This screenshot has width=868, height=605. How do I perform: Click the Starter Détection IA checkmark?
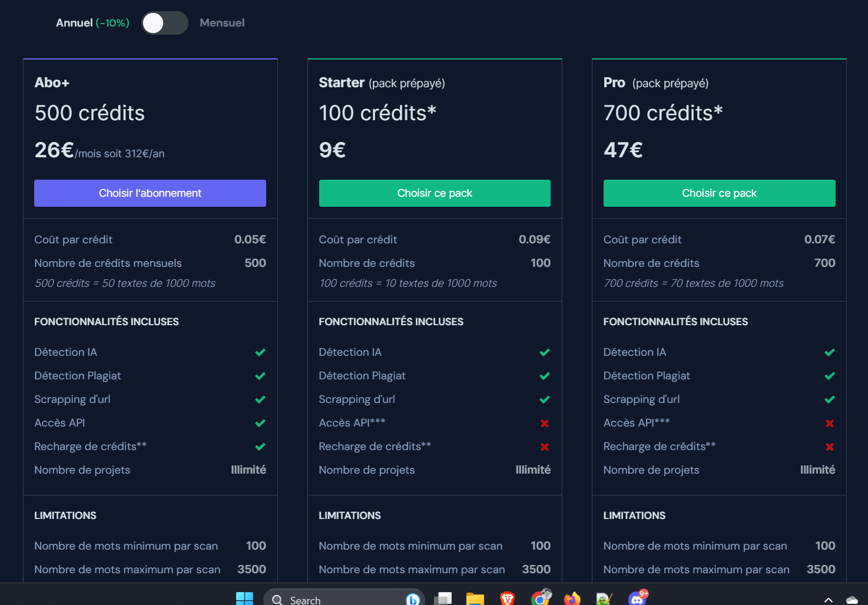545,352
